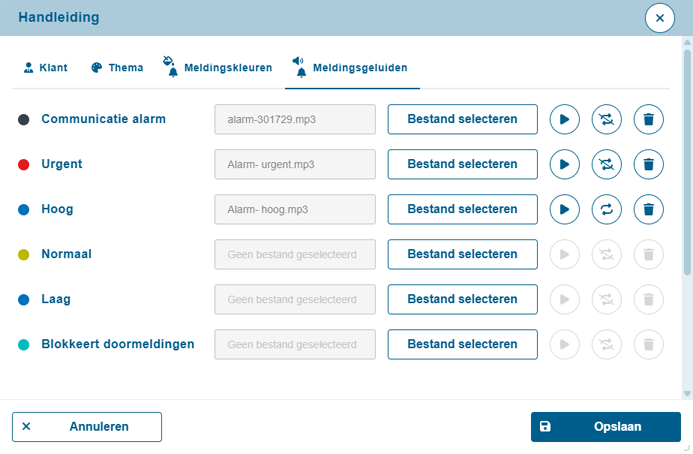Viewport: 693px width, 454px height.
Task: Click the Annuleren button
Action: [87, 427]
